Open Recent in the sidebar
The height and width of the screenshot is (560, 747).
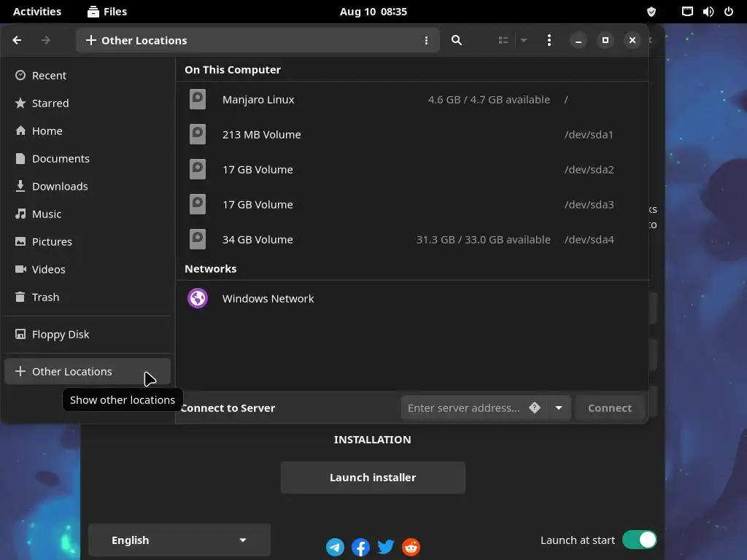click(88, 76)
